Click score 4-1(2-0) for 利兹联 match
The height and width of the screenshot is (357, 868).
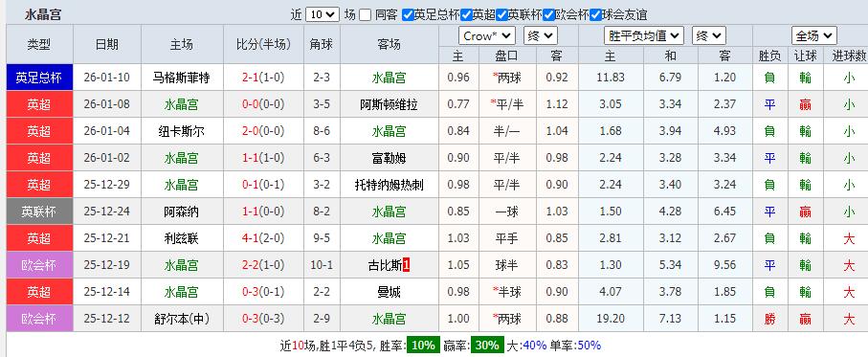click(x=263, y=238)
